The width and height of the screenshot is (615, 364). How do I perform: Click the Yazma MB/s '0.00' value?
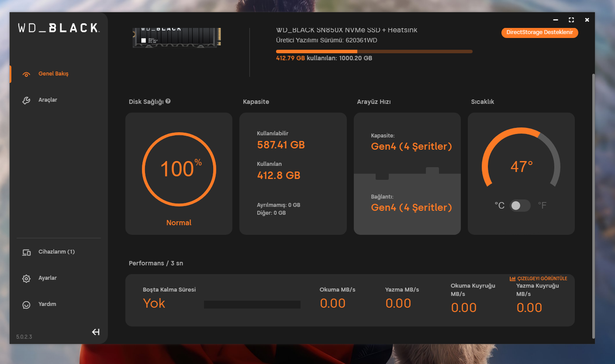tap(398, 303)
